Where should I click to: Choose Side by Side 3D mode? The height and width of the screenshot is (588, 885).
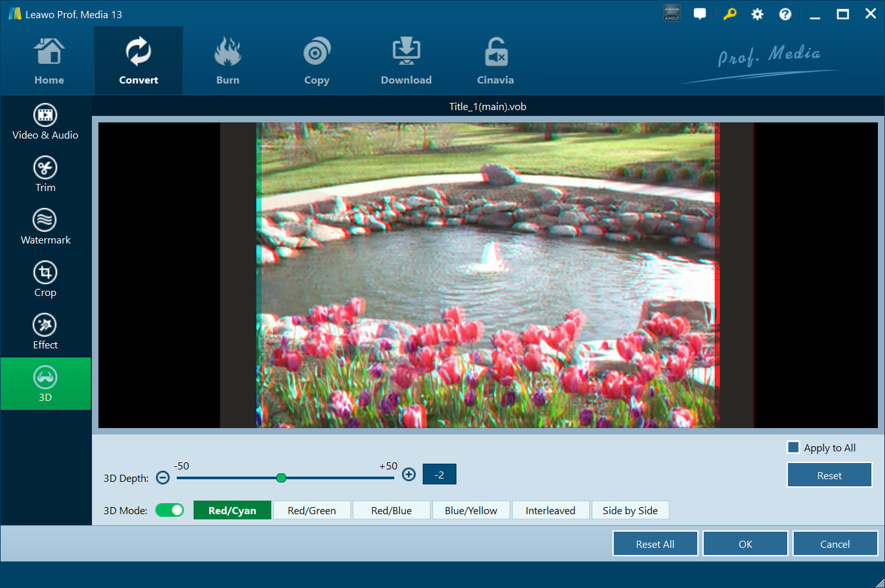tap(630, 510)
